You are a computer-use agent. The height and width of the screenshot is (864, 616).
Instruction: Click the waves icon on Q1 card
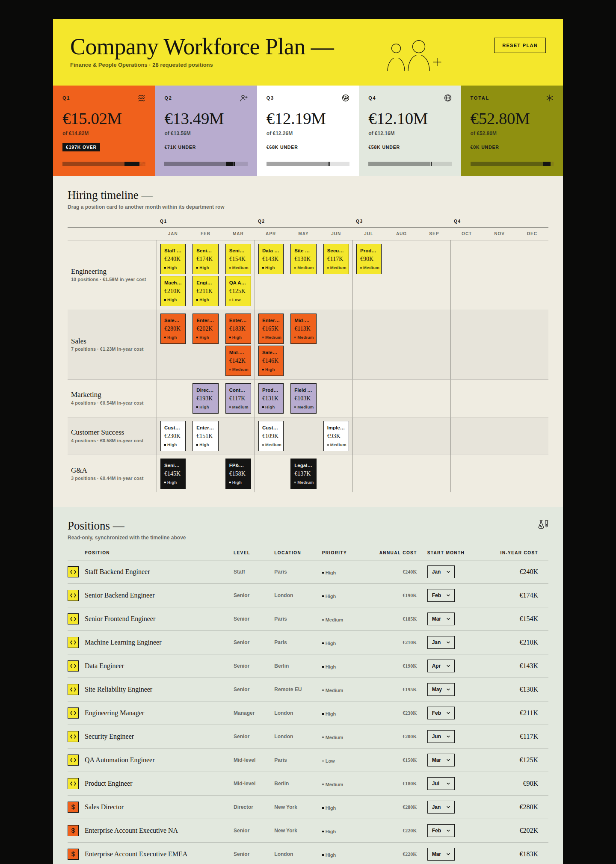(x=142, y=98)
